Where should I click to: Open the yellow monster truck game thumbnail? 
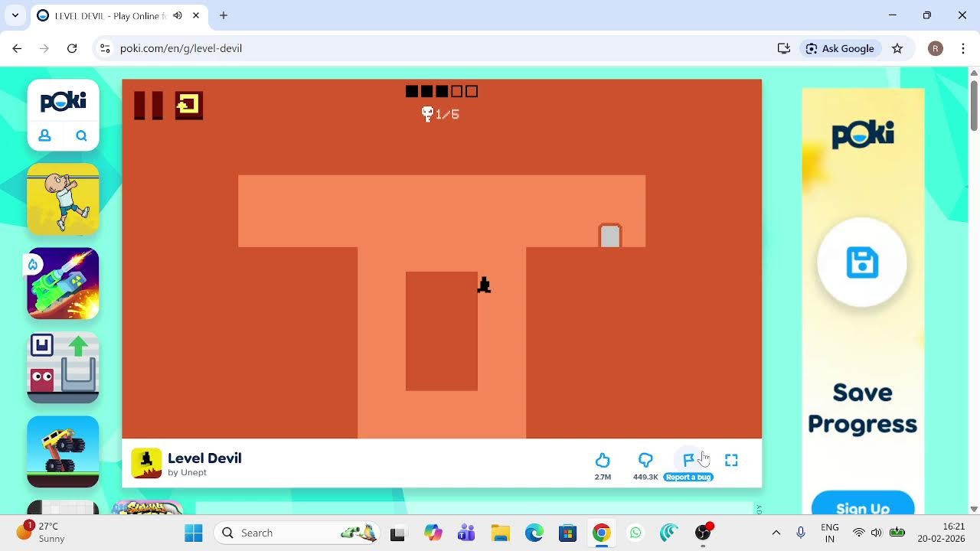tap(63, 452)
